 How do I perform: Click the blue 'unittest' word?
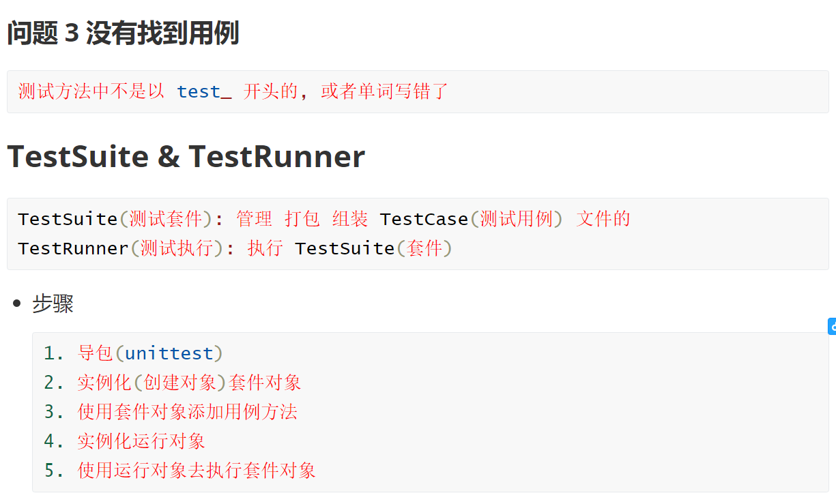pyautogui.click(x=169, y=353)
